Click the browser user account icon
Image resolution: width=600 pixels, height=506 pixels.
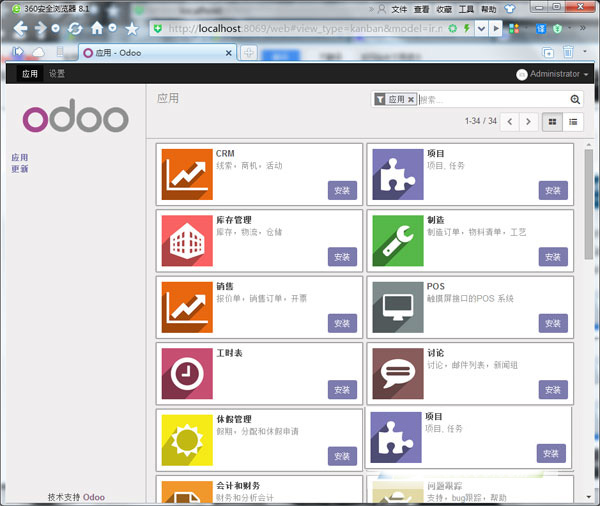coord(382,9)
